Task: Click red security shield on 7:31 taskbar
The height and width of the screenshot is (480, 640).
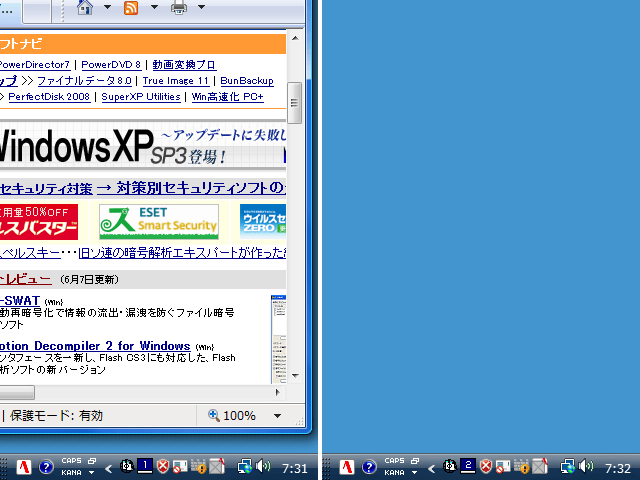Action: pos(163,466)
